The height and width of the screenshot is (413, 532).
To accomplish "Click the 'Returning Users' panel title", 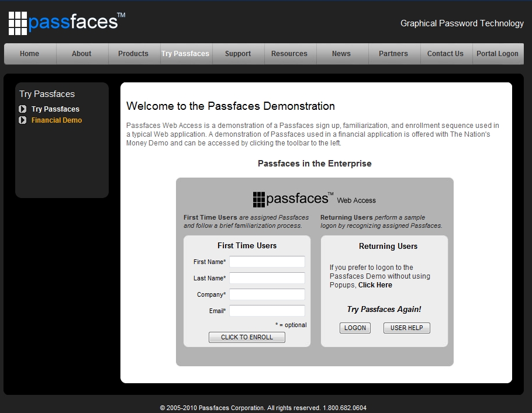I will 388,246.
